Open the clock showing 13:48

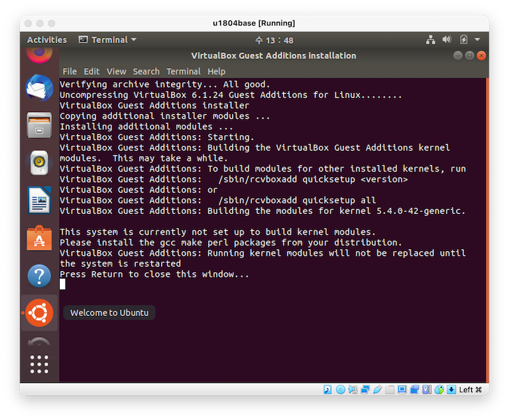coord(274,40)
